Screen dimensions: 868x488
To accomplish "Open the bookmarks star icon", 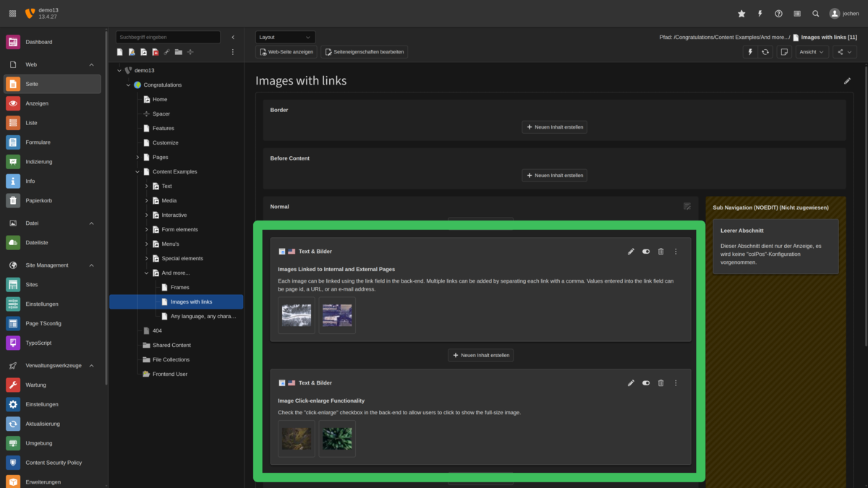I will 741,14.
